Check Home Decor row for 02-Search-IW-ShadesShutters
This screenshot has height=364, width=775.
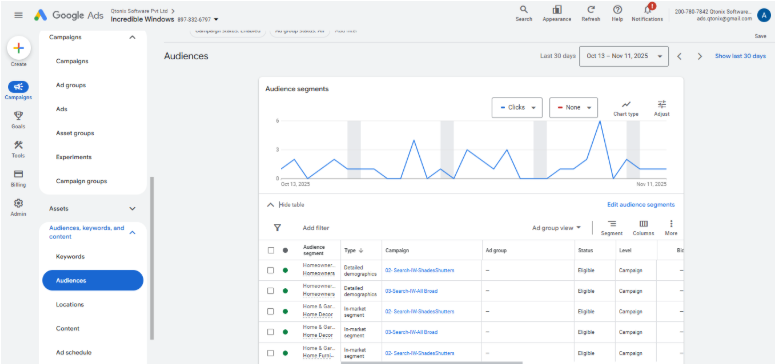coord(270,312)
